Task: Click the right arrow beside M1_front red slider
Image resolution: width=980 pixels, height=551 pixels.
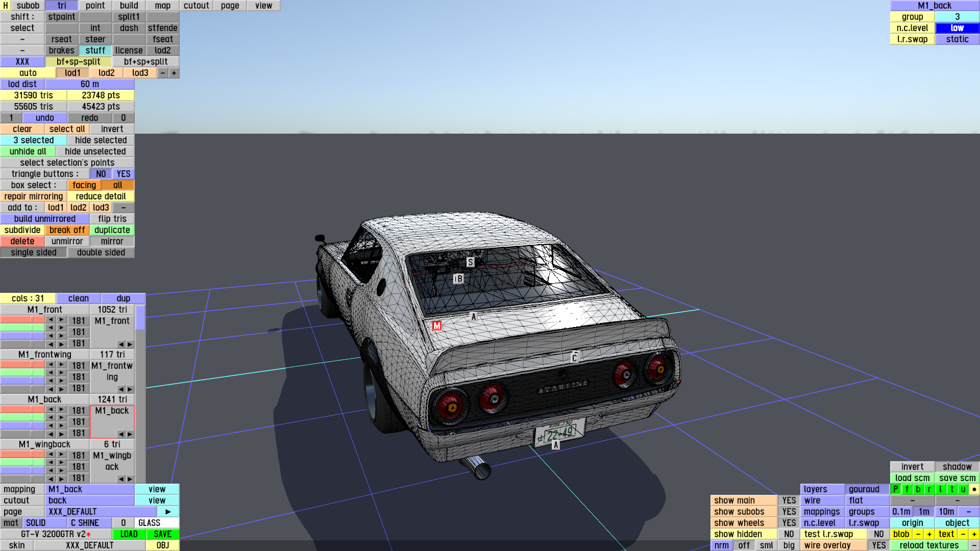Action: (61, 320)
